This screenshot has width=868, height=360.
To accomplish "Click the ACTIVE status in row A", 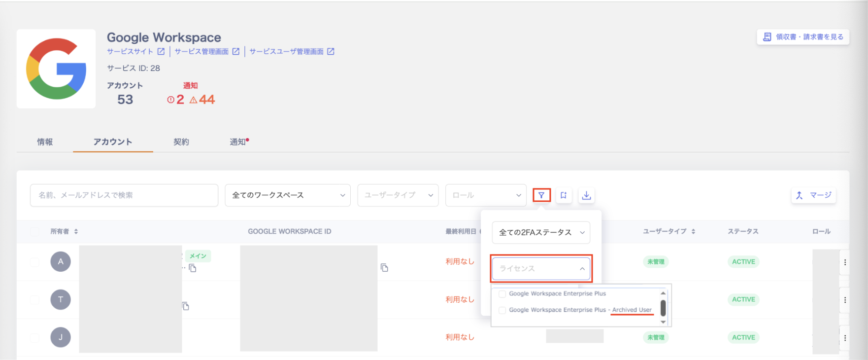I will [x=743, y=262].
